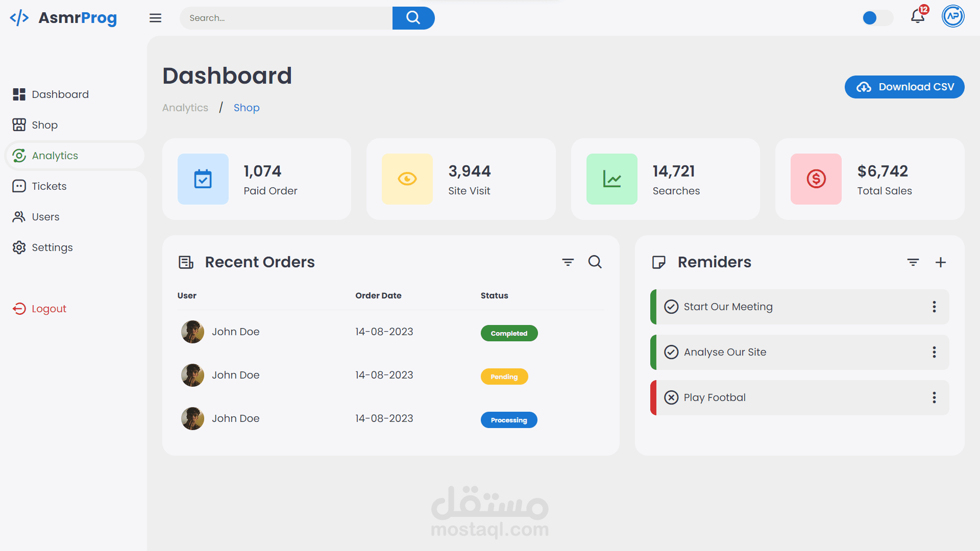Click the Dashboard grid icon in sidebar
Screen dimensions: 980x551
pos(19,94)
